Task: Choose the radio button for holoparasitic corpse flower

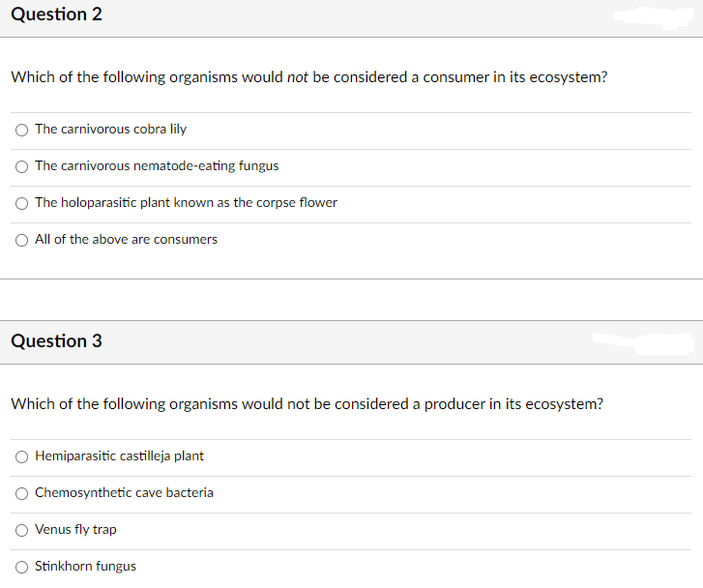Action: point(21,203)
